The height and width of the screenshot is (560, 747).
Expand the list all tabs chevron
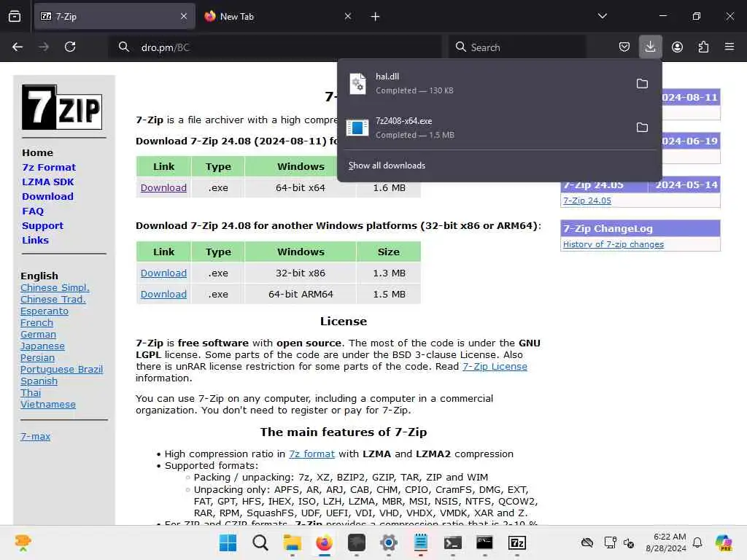(602, 16)
